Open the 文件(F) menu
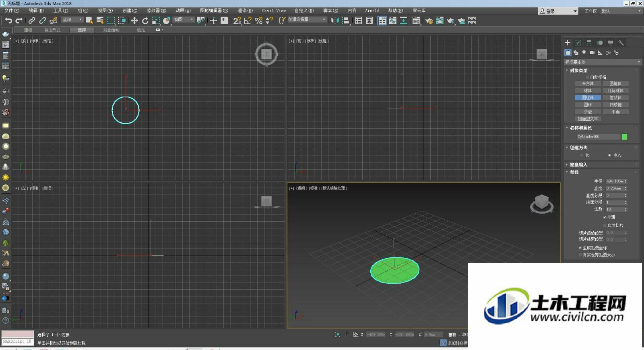644x350 pixels. pos(12,11)
